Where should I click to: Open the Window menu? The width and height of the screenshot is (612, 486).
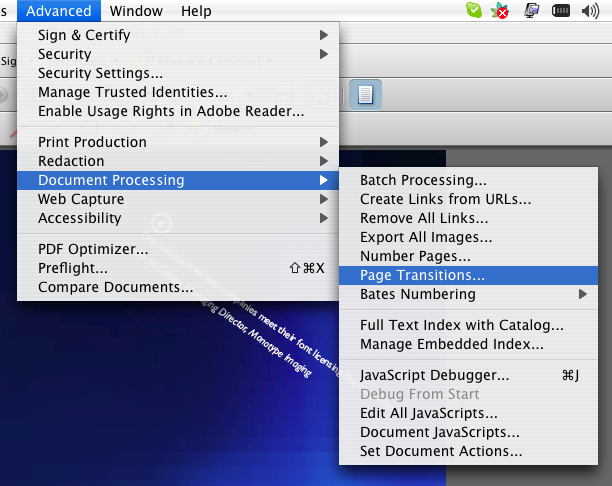click(x=136, y=11)
